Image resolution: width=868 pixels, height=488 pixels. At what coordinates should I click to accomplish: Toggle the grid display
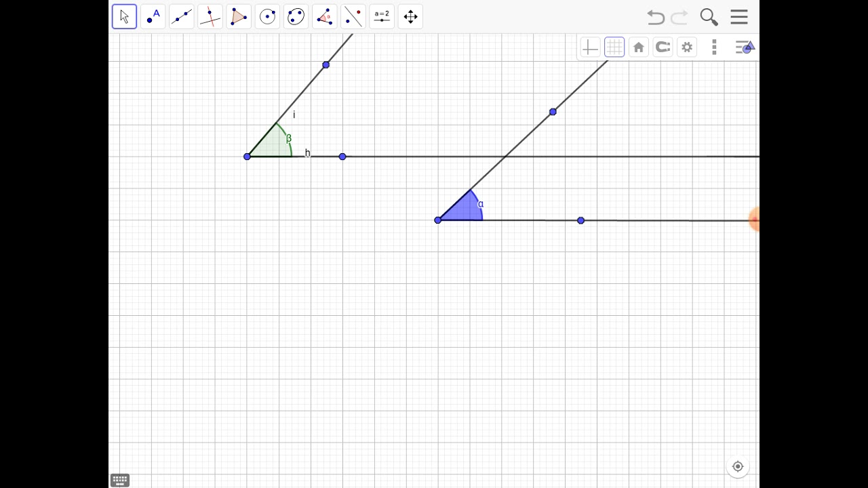tap(614, 47)
